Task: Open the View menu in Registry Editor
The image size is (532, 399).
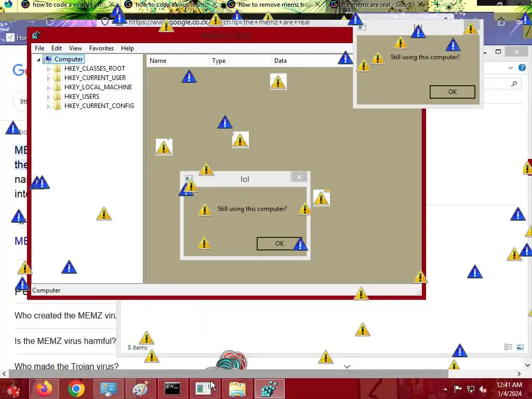Action: [x=75, y=48]
